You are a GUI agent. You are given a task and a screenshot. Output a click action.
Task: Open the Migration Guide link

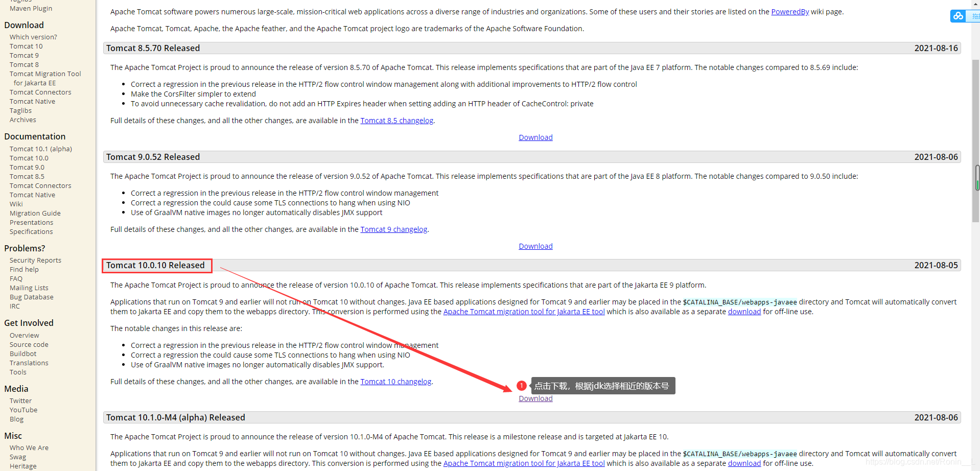(x=35, y=213)
